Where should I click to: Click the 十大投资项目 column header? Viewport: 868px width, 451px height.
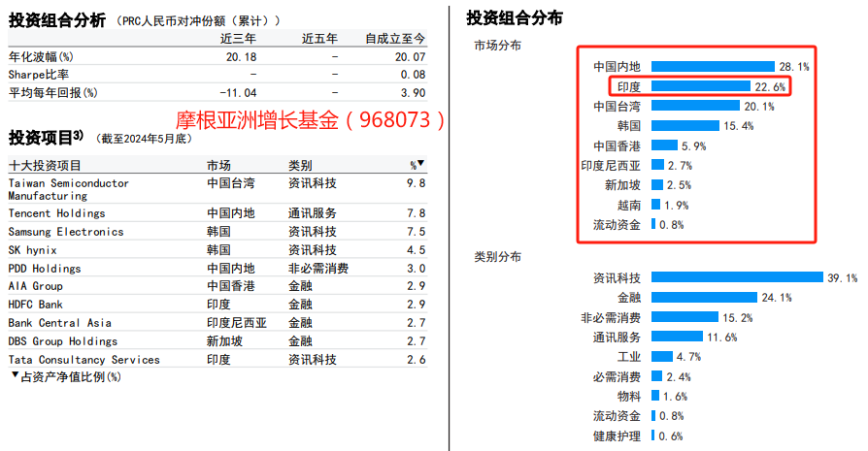click(x=45, y=165)
